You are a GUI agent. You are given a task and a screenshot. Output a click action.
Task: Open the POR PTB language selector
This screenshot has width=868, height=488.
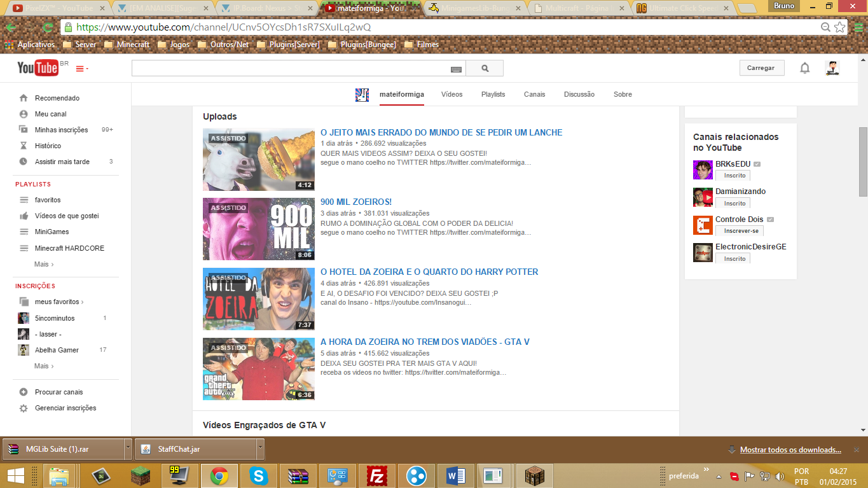coord(801,477)
